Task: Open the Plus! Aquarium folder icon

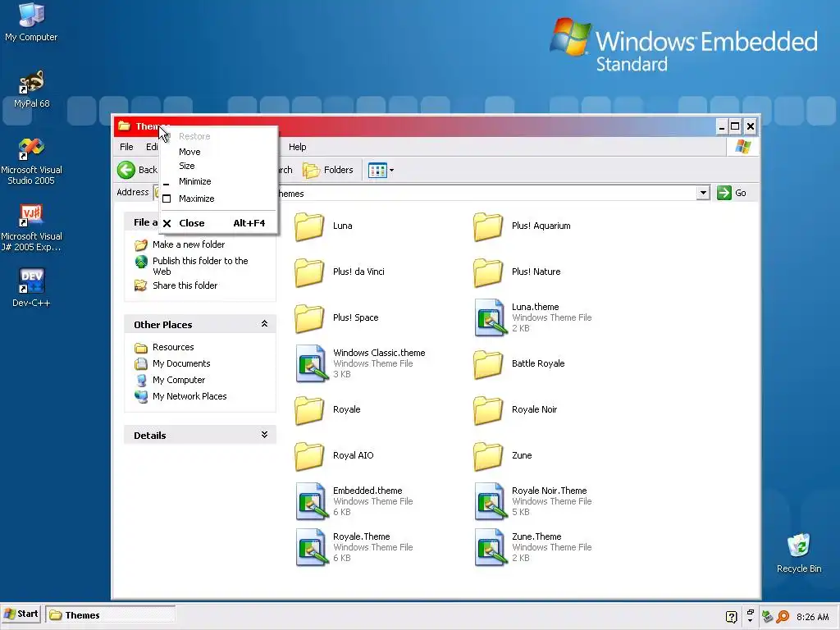Action: click(x=488, y=226)
